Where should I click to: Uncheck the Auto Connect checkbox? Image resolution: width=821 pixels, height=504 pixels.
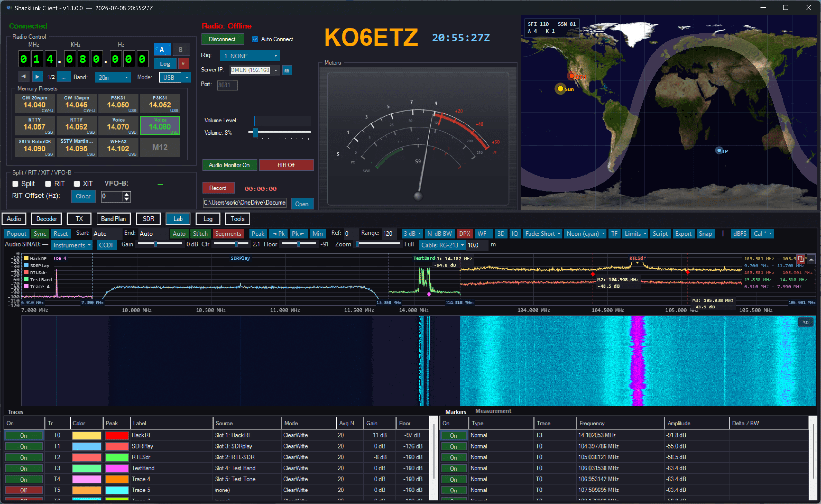tap(255, 39)
